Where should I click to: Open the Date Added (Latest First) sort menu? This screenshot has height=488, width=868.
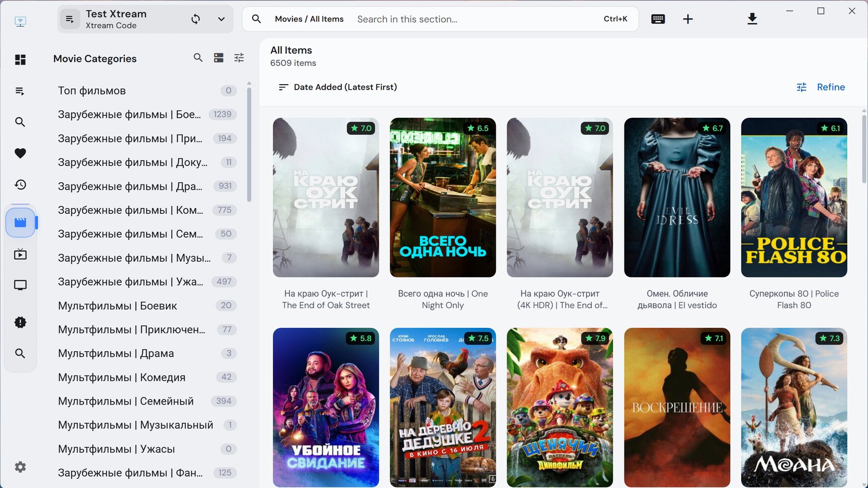tap(337, 87)
